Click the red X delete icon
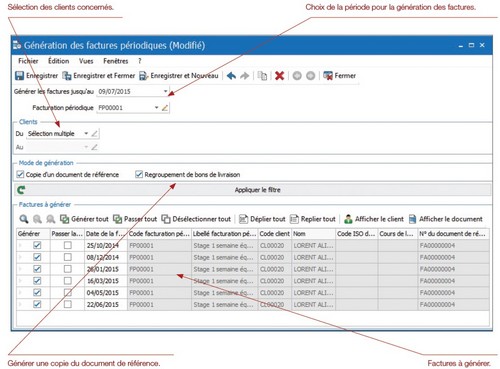Viewport: 500px width, 369px height. (x=279, y=76)
